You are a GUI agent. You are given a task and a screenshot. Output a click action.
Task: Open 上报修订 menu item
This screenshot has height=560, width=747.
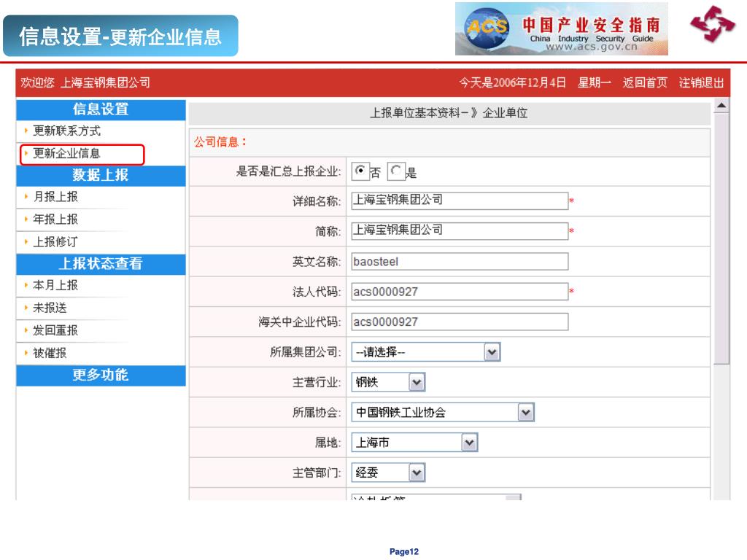55,241
